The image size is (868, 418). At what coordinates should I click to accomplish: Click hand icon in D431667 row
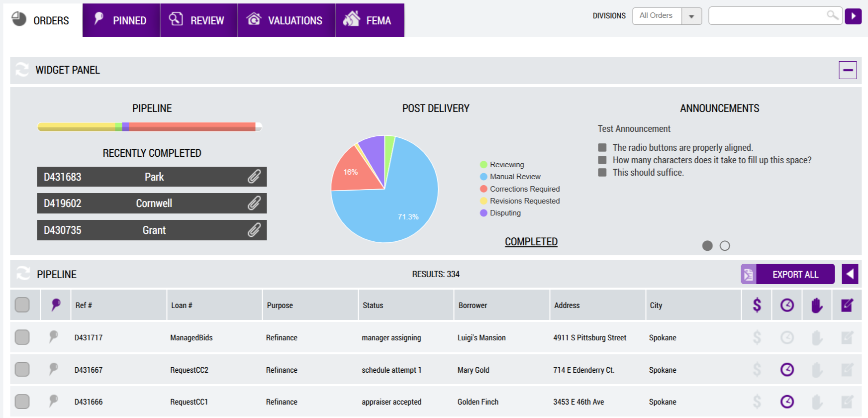point(817,370)
